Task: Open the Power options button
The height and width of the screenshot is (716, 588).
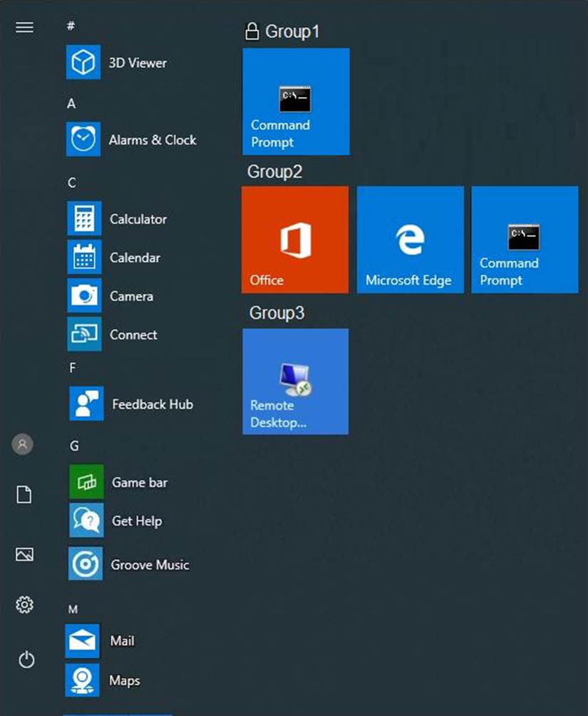Action: [26, 660]
